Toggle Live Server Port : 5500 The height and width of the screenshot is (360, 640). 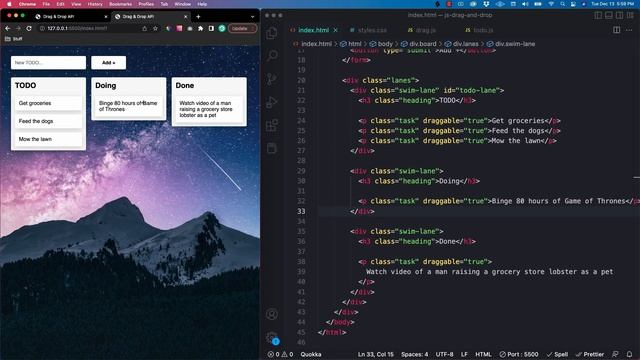coord(519,354)
